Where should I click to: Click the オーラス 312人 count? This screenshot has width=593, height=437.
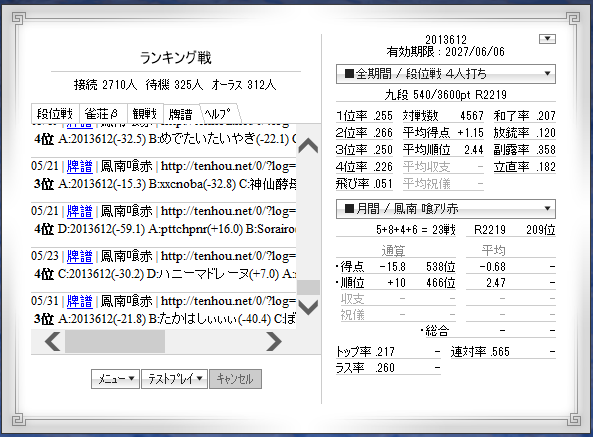(244, 85)
